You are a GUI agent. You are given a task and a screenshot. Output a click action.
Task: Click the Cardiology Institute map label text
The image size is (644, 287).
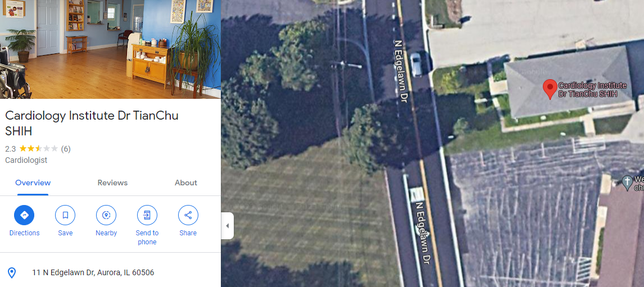pos(592,89)
